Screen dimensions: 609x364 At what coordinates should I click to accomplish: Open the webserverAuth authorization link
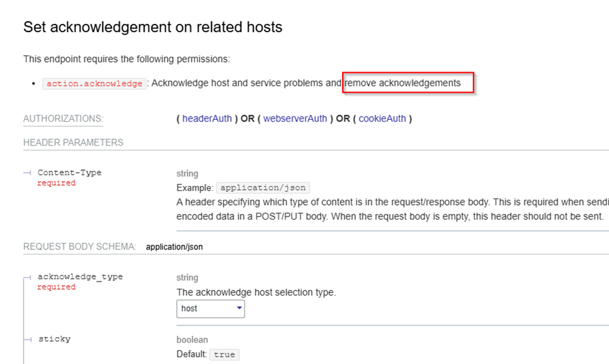(295, 119)
